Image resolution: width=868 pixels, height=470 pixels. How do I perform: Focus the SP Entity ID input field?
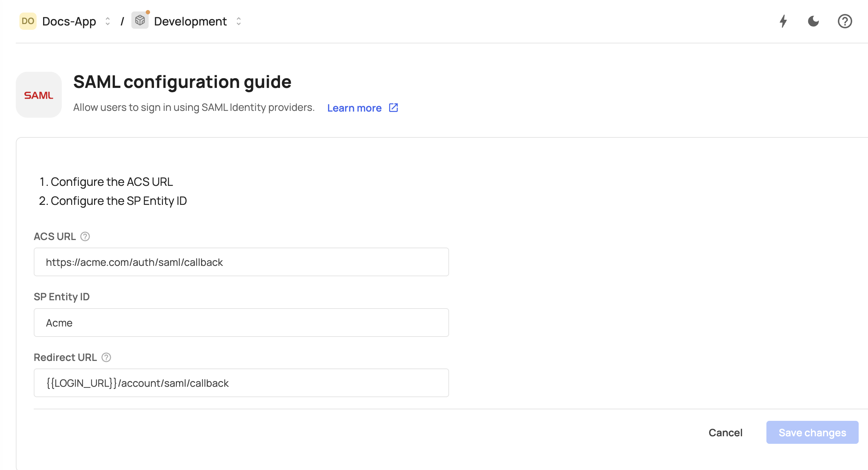click(241, 323)
